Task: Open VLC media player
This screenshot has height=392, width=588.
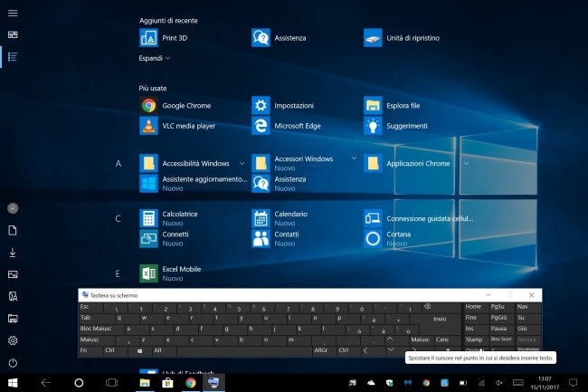Action: tap(177, 126)
